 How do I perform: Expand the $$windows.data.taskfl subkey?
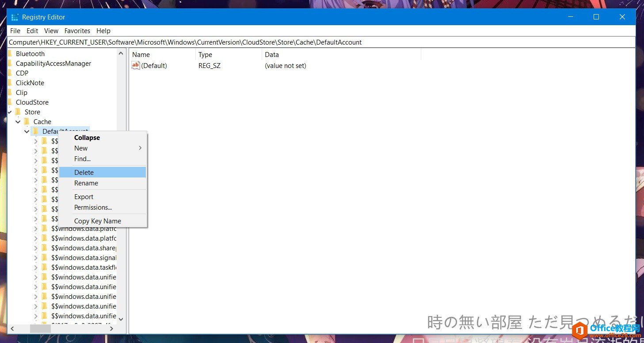[36, 267]
